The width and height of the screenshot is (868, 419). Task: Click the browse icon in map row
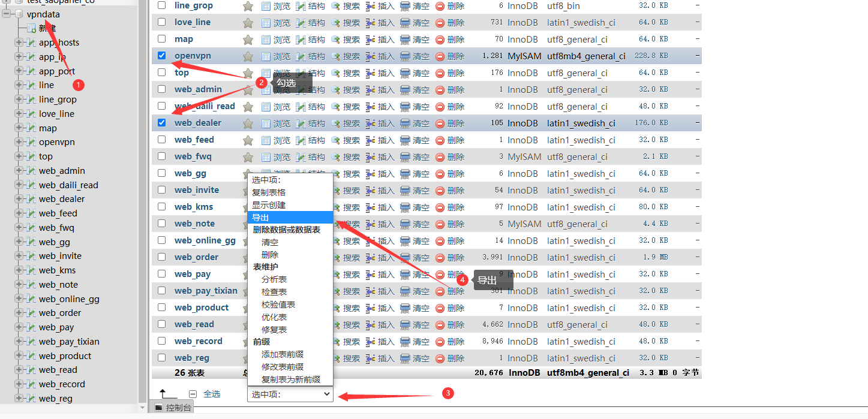pos(266,40)
